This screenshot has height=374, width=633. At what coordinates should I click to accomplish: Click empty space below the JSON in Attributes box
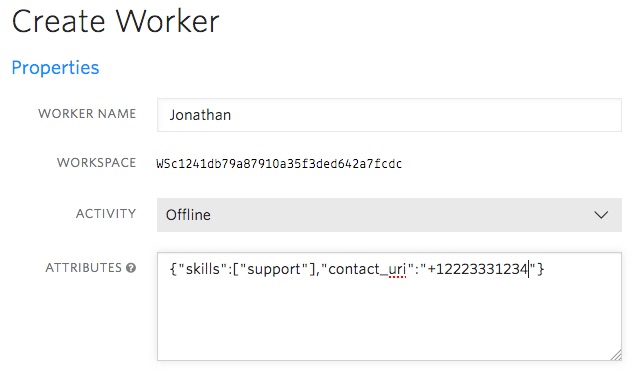coord(389,319)
